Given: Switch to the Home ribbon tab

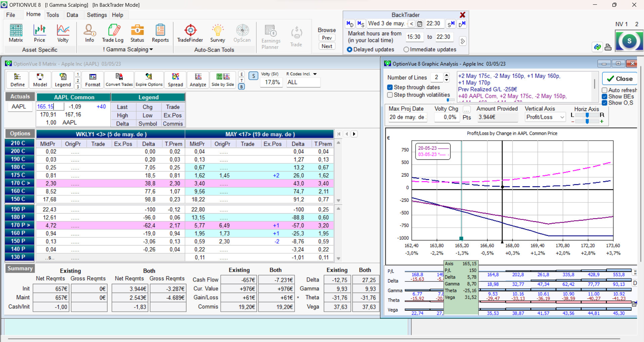Looking at the screenshot, I should click(33, 14).
